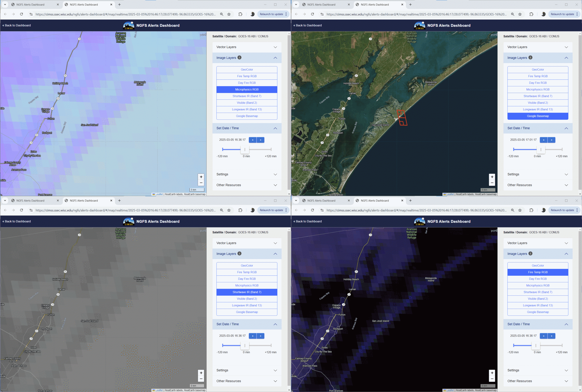Zoom out on the dark Fire Temp RGB map
The image size is (582, 392).
[492, 379]
